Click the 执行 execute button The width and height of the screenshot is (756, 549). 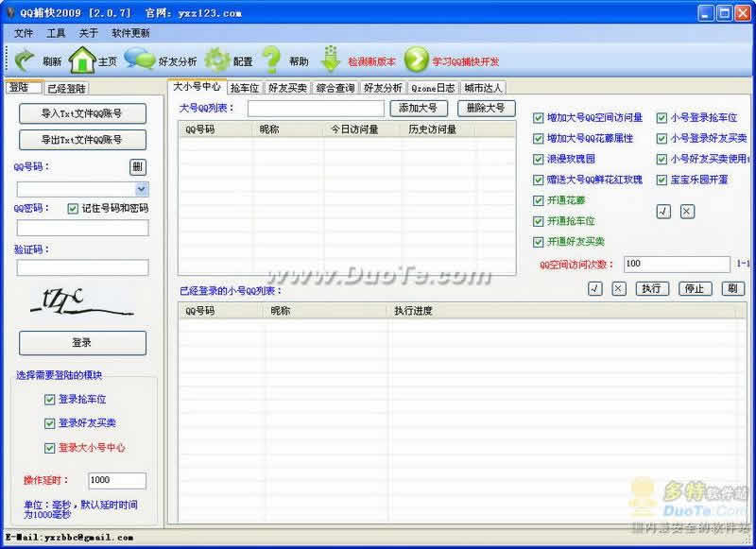(x=652, y=288)
